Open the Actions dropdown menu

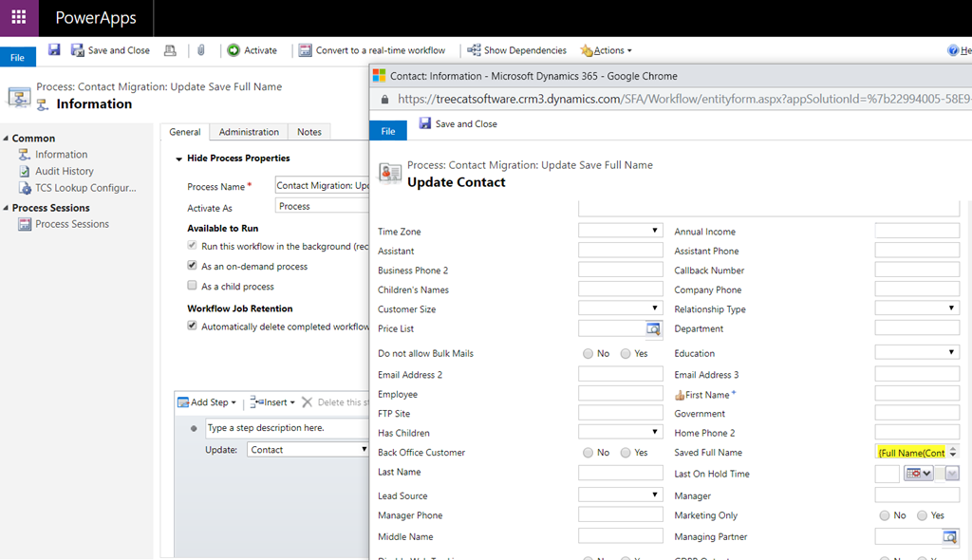[607, 50]
